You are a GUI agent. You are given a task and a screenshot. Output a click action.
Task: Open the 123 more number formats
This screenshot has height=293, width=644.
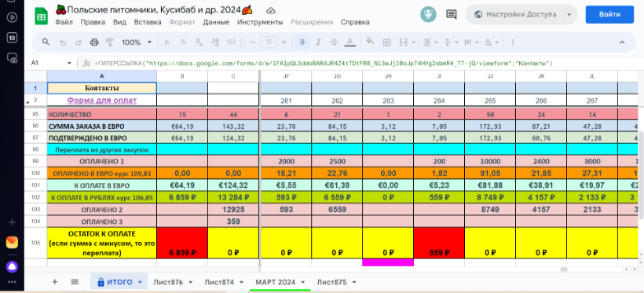[231, 42]
